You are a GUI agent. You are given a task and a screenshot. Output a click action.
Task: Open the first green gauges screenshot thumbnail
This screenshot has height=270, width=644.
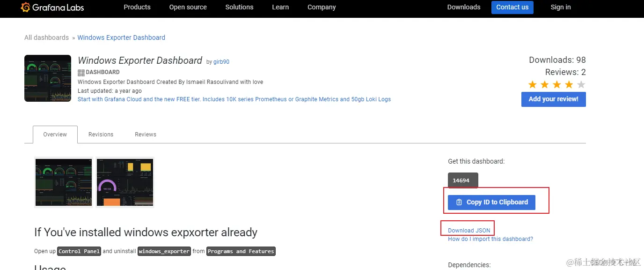(x=64, y=182)
